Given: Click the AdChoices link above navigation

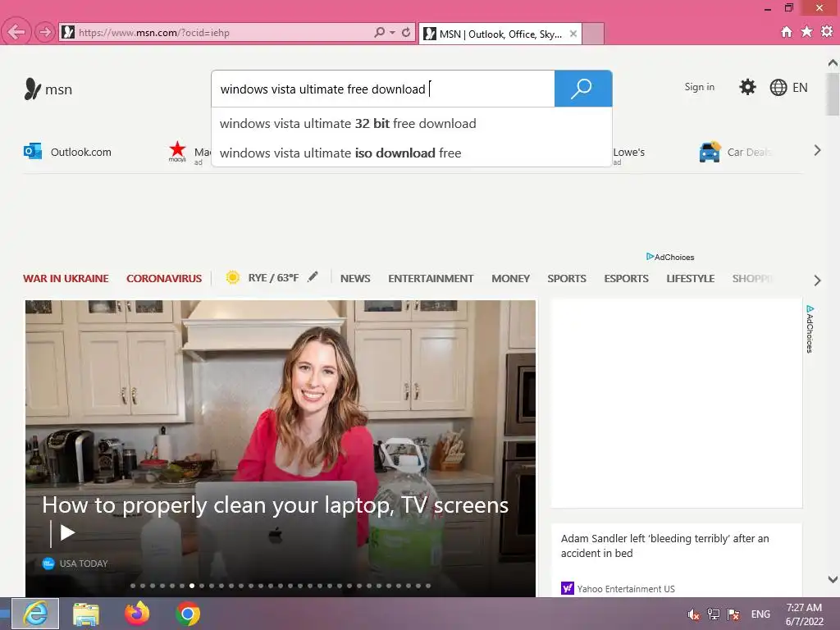Looking at the screenshot, I should pyautogui.click(x=670, y=257).
